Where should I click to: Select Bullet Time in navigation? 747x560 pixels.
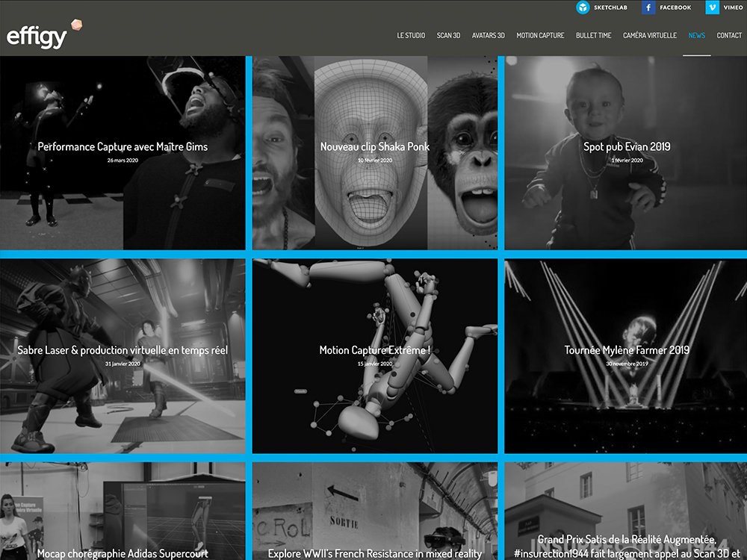[x=593, y=35]
